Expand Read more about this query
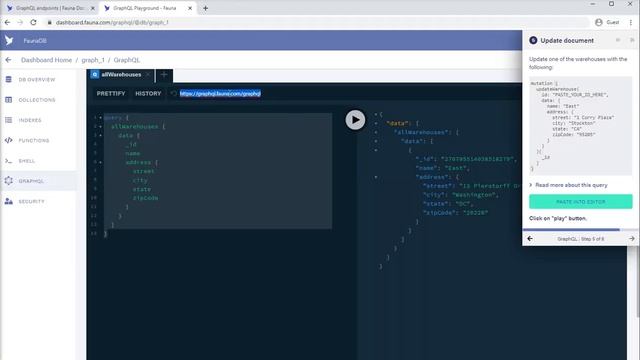Image resolution: width=640 pixels, height=360 pixels. pyautogui.click(x=568, y=185)
